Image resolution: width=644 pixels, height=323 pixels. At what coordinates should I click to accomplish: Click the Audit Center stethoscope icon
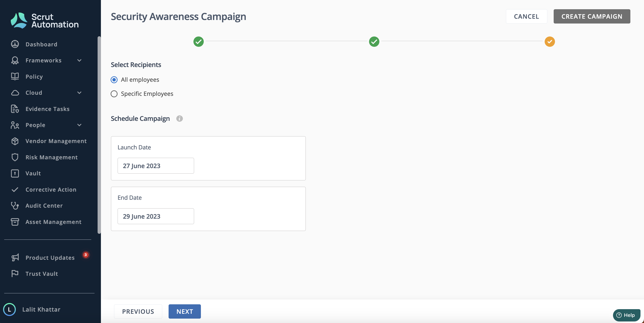click(x=15, y=205)
